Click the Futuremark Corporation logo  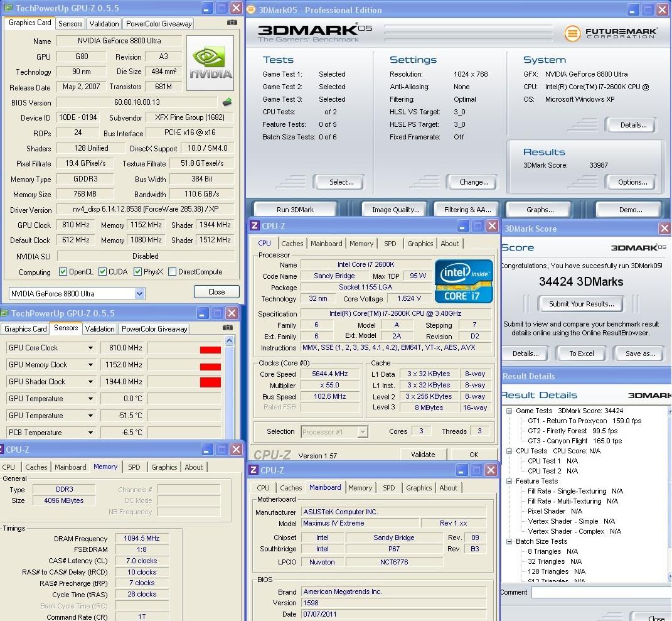pos(610,33)
